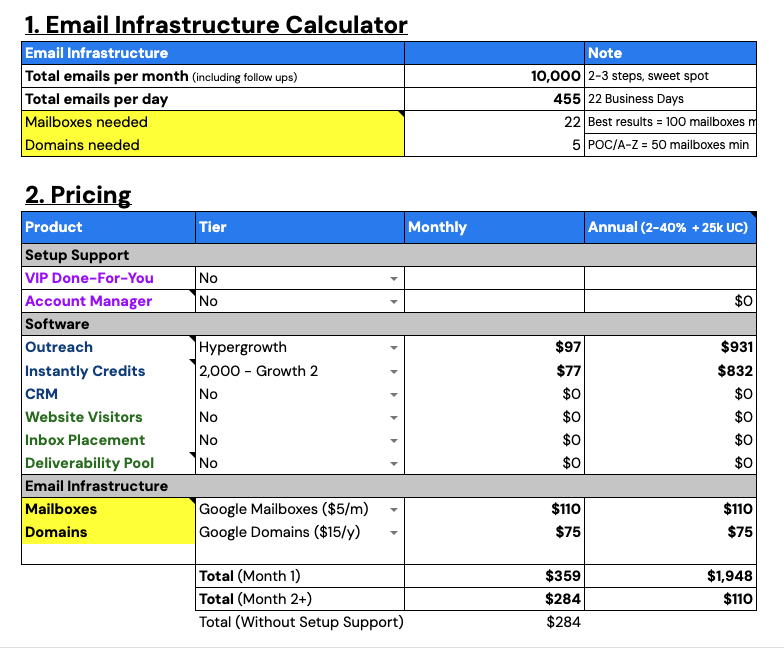
Task: Click the Instantly Credits product label
Action: click(85, 371)
